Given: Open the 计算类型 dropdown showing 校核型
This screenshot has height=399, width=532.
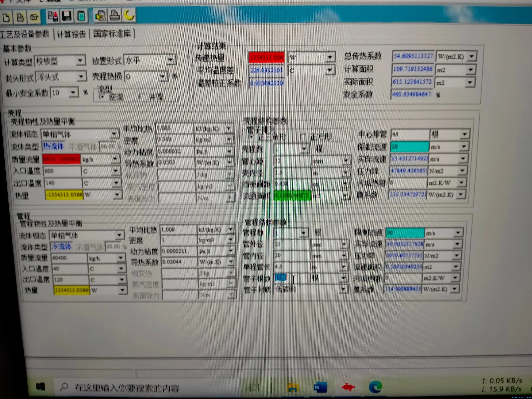Looking at the screenshot, I should [x=80, y=61].
